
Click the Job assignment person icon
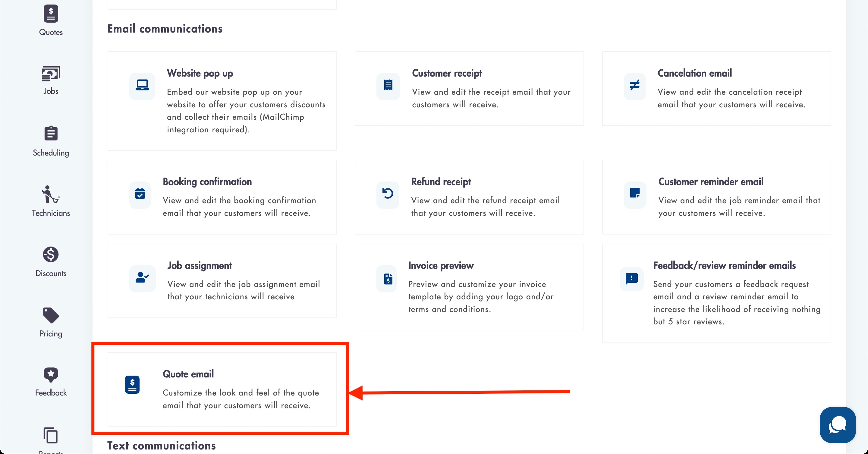pyautogui.click(x=142, y=278)
